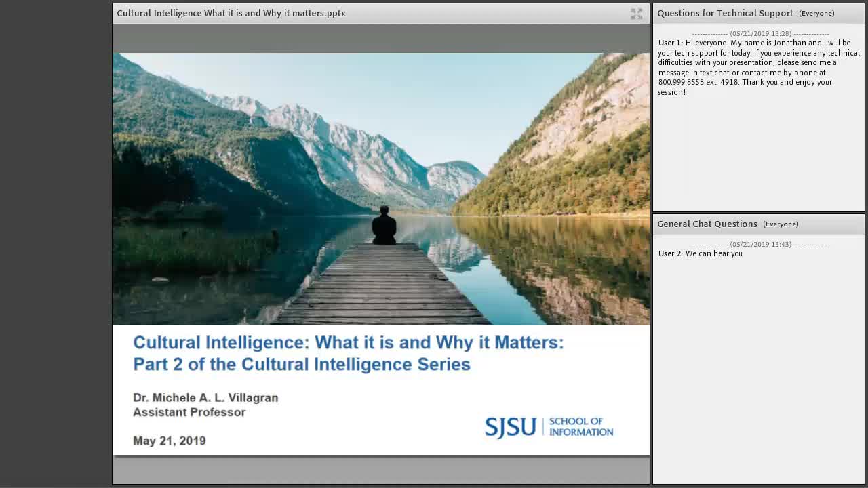
Task: Click the Technical Support chat's '(Everyone)' label
Action: 816,14
